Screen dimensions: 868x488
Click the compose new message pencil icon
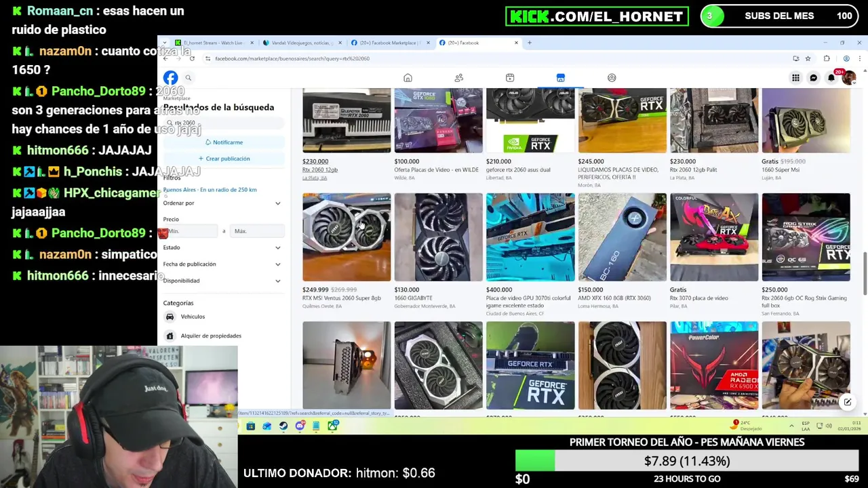(848, 402)
